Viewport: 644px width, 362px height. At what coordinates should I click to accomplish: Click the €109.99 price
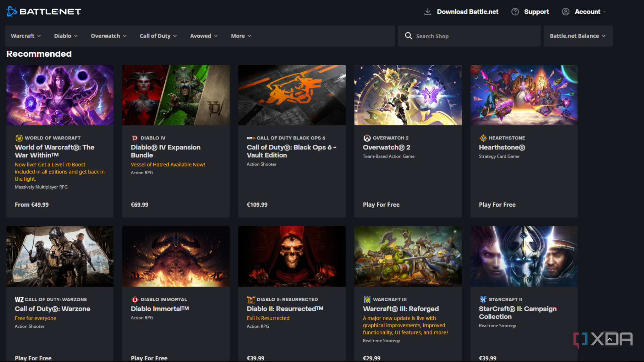click(x=257, y=205)
